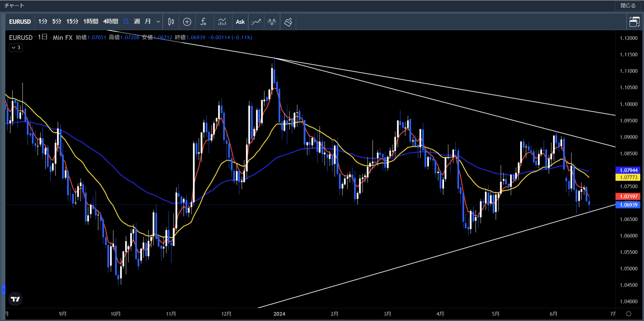
Task: Click the waveform pulse toolbar icon
Action: [x=272, y=22]
